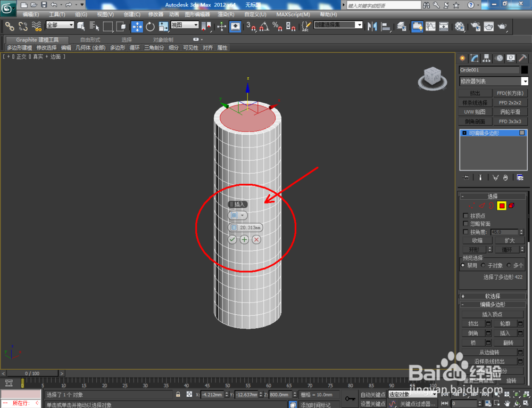532x408 pixels.
Task: Toggle the Window/Crossing selection icon
Action: click(x=121, y=26)
